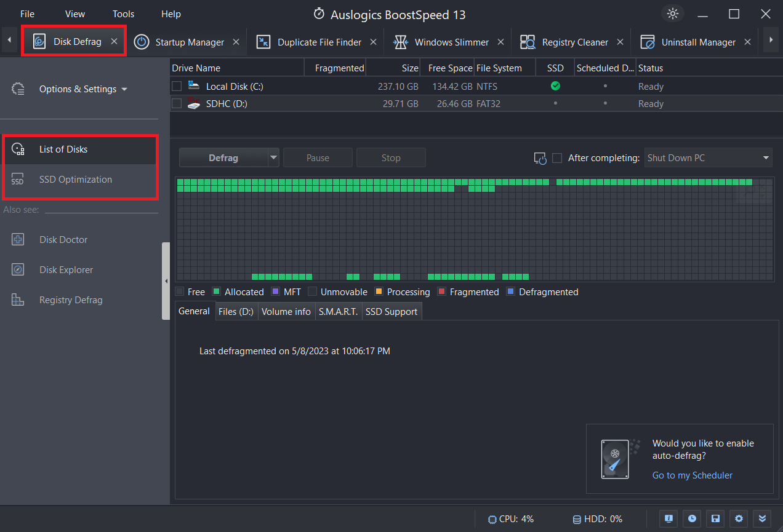Switch to the S.M.A.R.T. tab
This screenshot has width=783, height=532.
(x=338, y=312)
